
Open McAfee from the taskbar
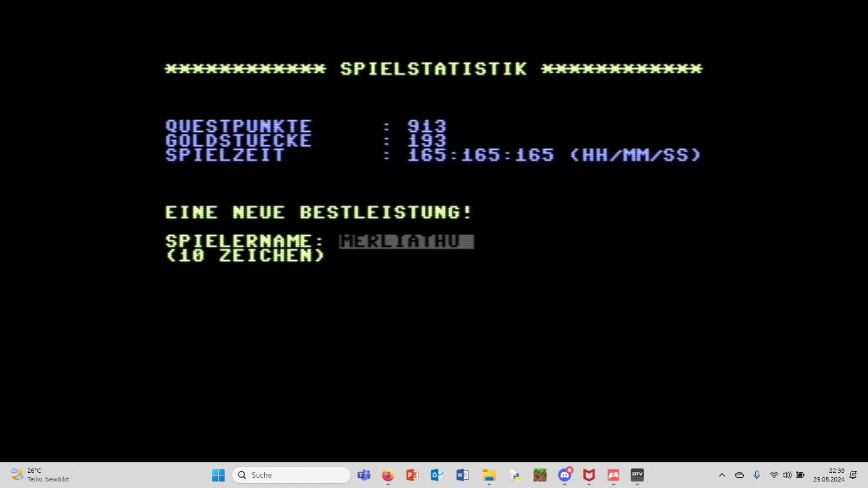(589, 475)
